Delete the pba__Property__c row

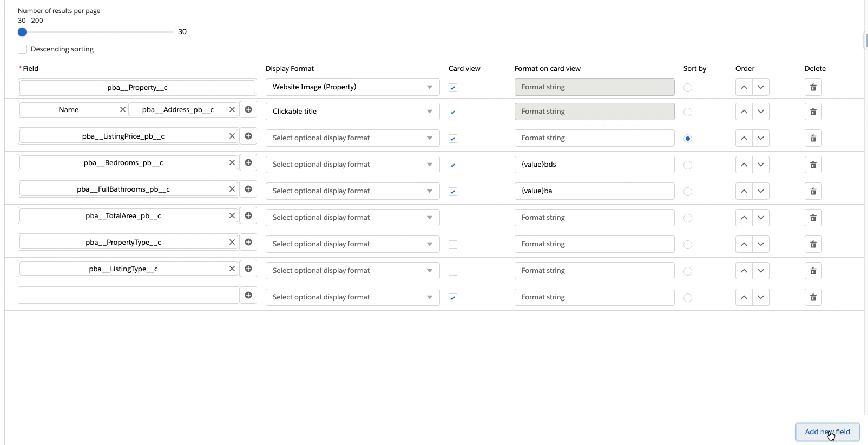click(813, 87)
